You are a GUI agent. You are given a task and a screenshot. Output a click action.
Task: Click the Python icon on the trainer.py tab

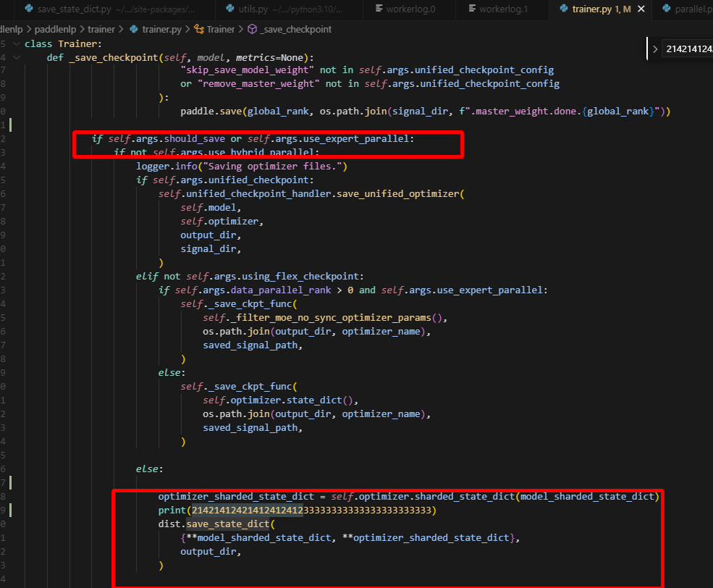(564, 9)
